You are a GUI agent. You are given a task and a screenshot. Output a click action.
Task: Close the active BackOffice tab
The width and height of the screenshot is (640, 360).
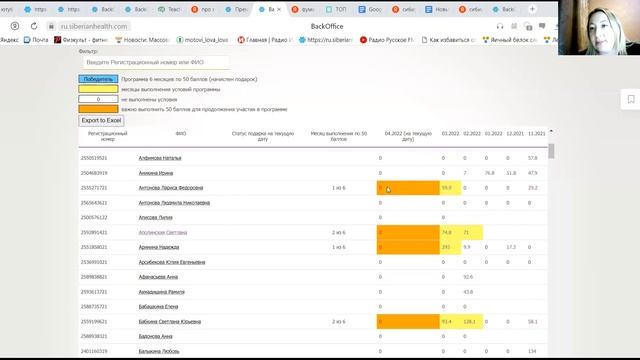pyautogui.click(x=279, y=9)
